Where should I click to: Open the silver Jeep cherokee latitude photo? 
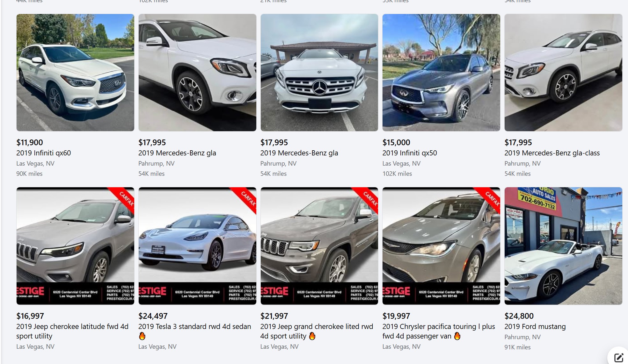click(x=75, y=246)
